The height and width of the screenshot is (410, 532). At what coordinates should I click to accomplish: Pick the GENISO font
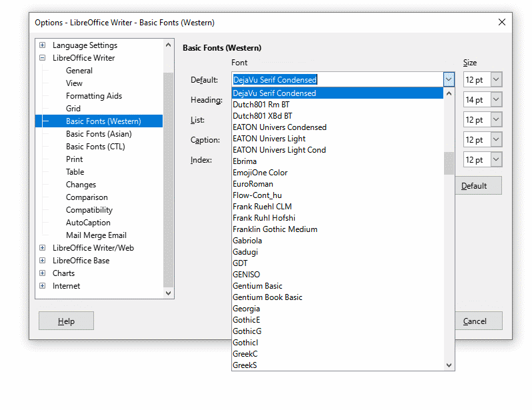(x=337, y=275)
